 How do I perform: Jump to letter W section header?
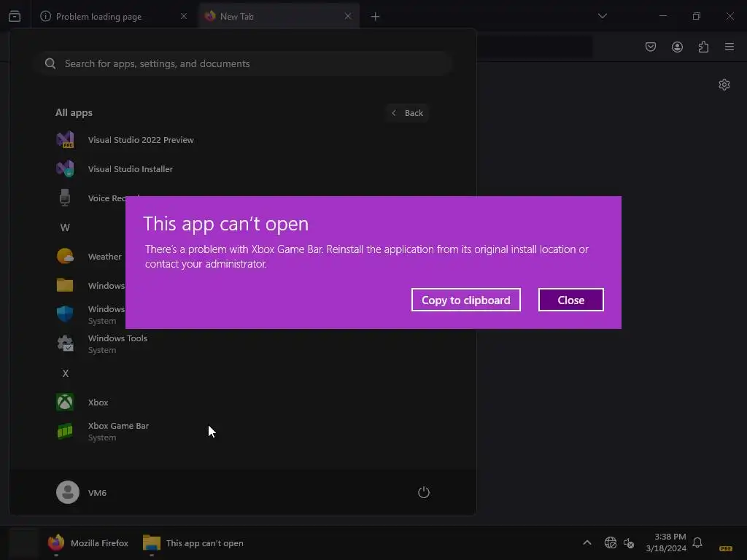coord(65,227)
